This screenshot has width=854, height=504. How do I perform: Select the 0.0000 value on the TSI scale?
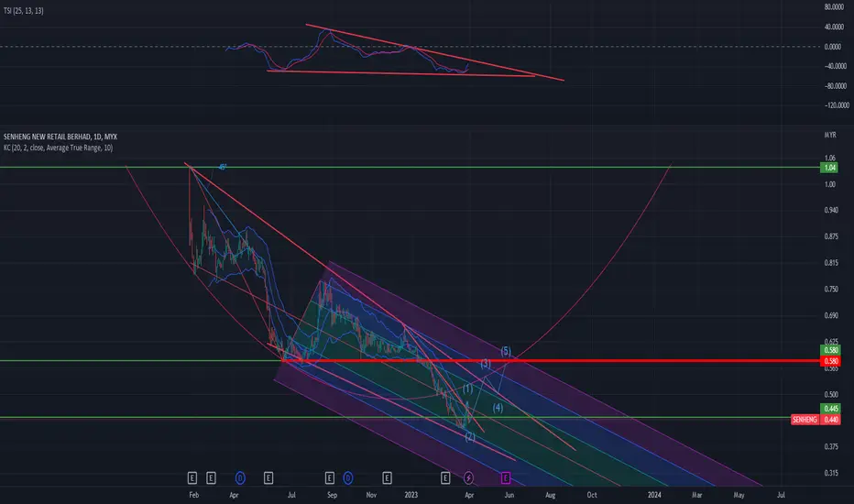point(832,47)
